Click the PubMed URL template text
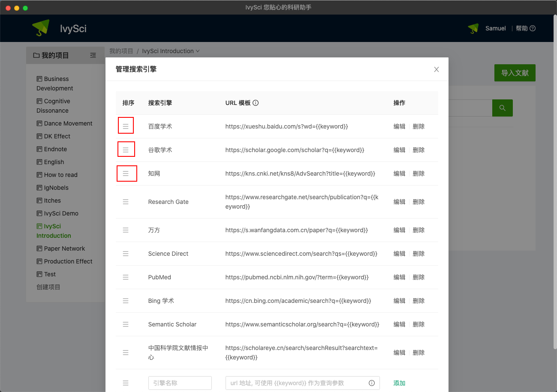The image size is (557, 392). pyautogui.click(x=297, y=277)
